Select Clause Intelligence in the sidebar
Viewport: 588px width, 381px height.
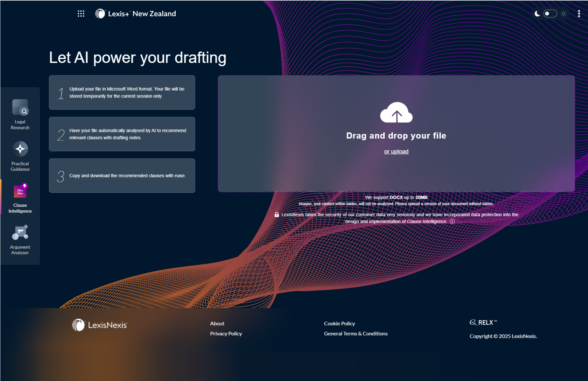pyautogui.click(x=20, y=198)
